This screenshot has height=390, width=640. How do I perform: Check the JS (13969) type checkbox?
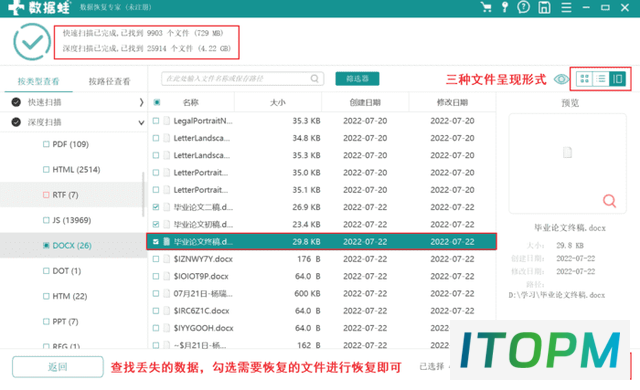(x=46, y=220)
